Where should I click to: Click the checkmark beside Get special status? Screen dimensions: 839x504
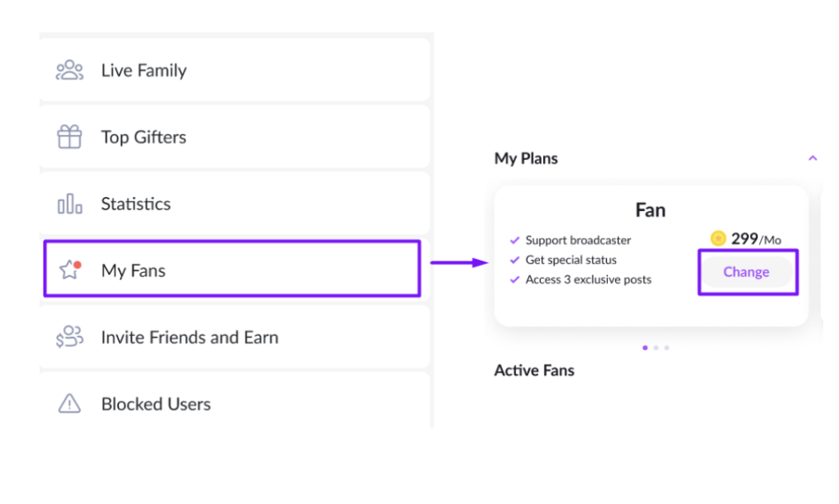pos(514,260)
